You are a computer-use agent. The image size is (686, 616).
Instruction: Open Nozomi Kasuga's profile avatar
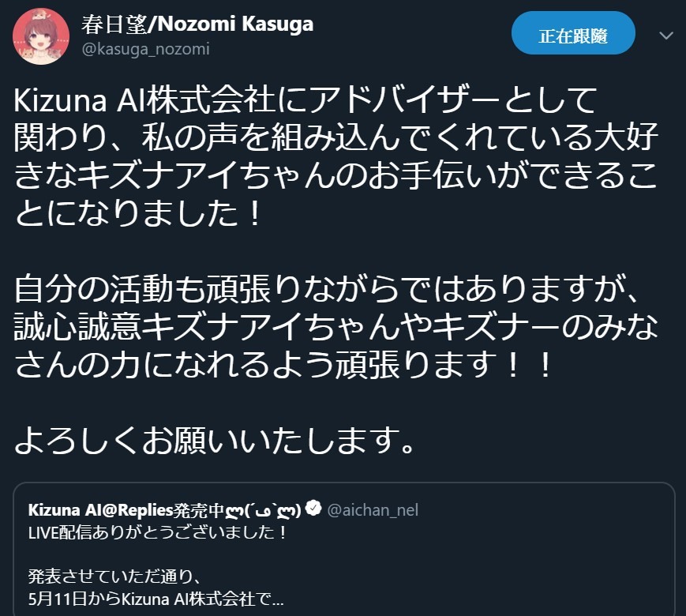41,36
